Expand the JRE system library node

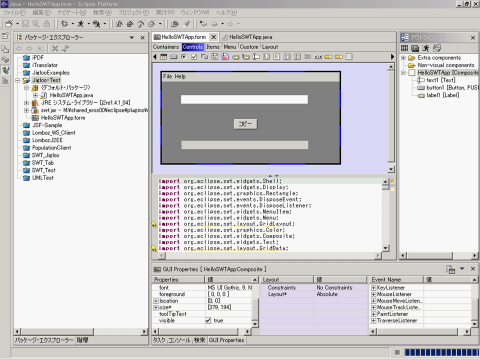tap(26, 103)
